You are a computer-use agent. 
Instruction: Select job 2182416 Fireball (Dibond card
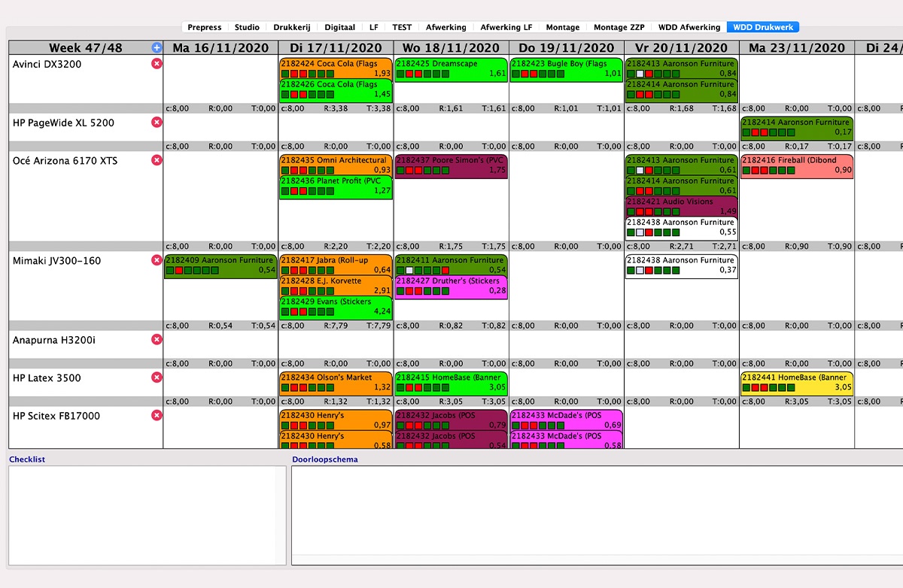(x=796, y=166)
